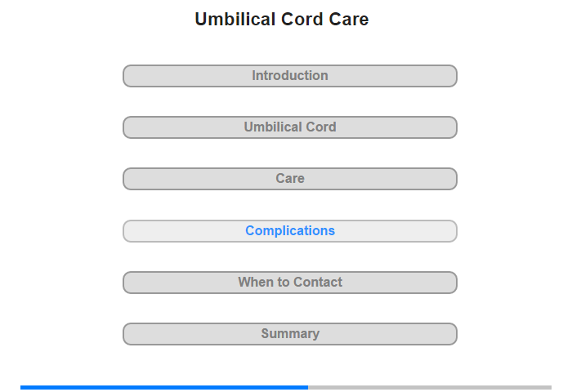This screenshot has height=392, width=572.
Task: Choose Umbilical Cord in the menu list
Action: tap(290, 127)
